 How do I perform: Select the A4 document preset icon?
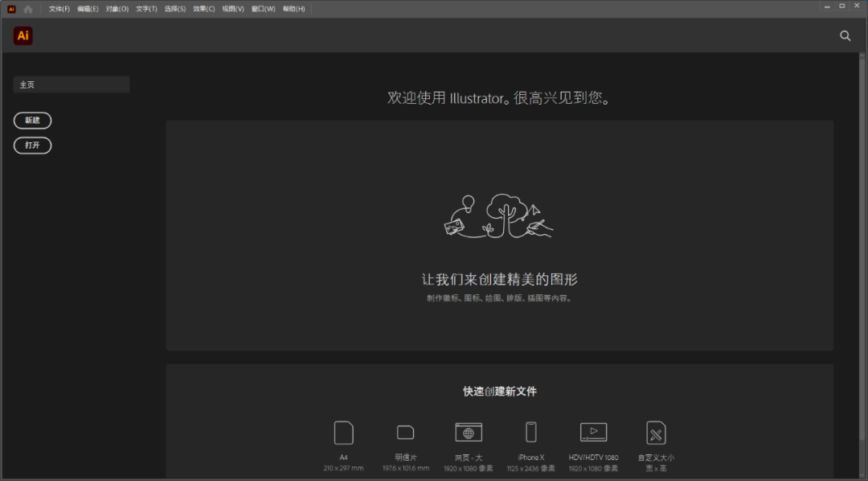tap(343, 433)
